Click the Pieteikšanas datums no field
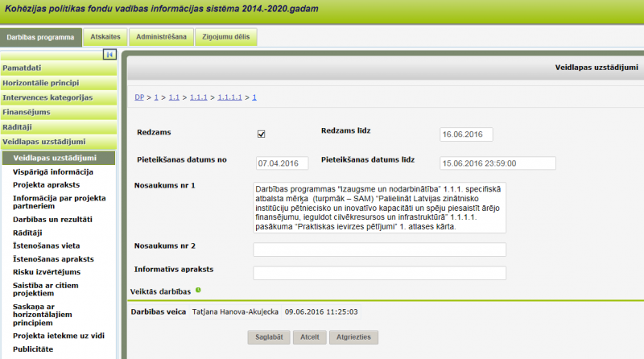Viewport: 644px width, 359px height. click(x=283, y=163)
